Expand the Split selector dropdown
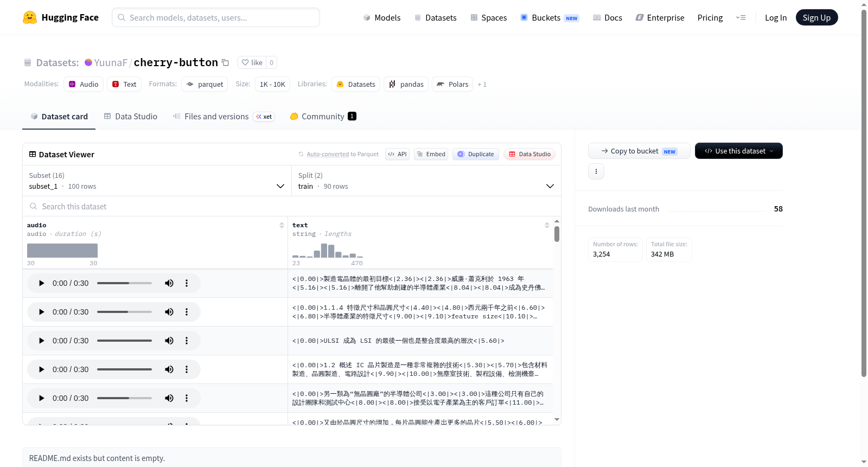Viewport: 868px width, 467px height. [426, 181]
